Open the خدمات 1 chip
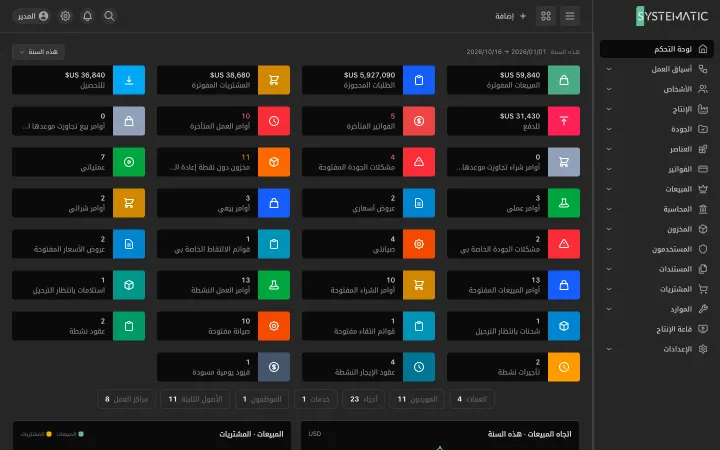 (316, 399)
